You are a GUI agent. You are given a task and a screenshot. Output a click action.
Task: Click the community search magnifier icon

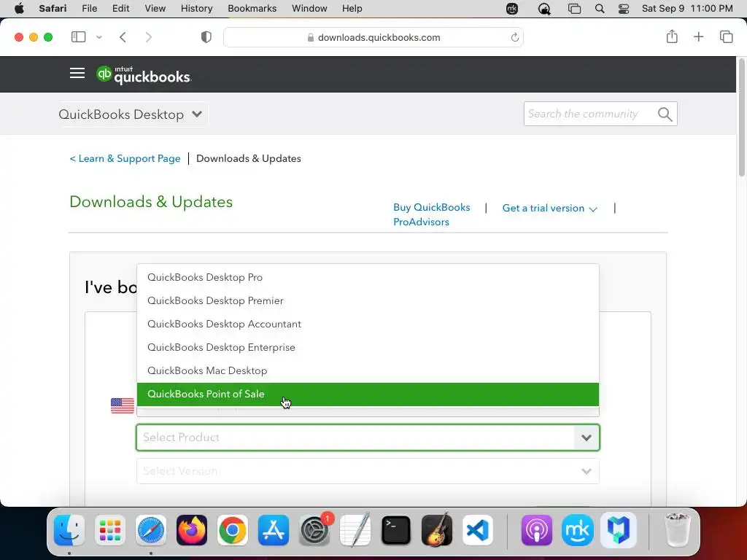pyautogui.click(x=665, y=114)
